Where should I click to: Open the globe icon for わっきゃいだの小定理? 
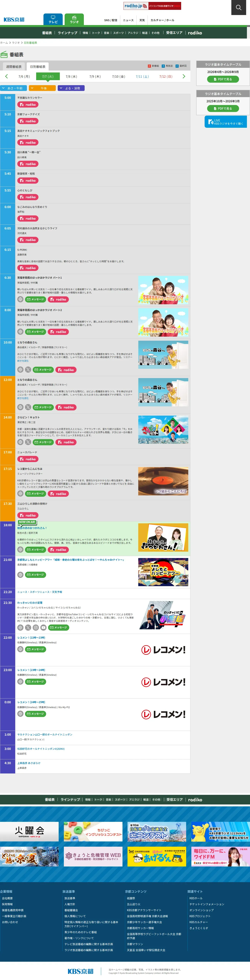coord(21,627)
